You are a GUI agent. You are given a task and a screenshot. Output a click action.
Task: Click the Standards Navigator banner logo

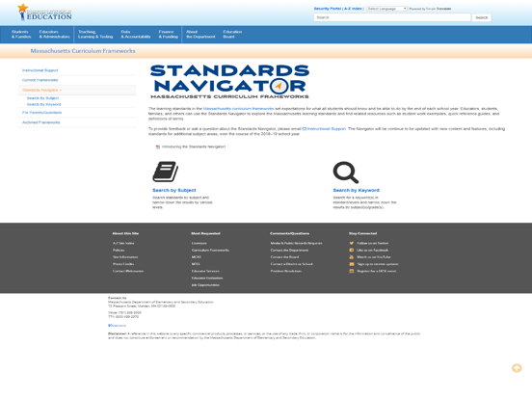(x=229, y=81)
